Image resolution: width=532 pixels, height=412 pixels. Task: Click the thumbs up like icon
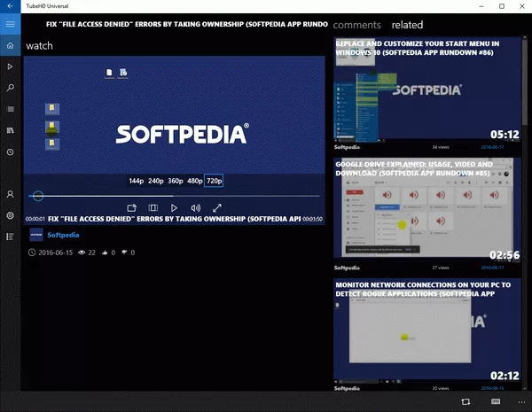(105, 253)
